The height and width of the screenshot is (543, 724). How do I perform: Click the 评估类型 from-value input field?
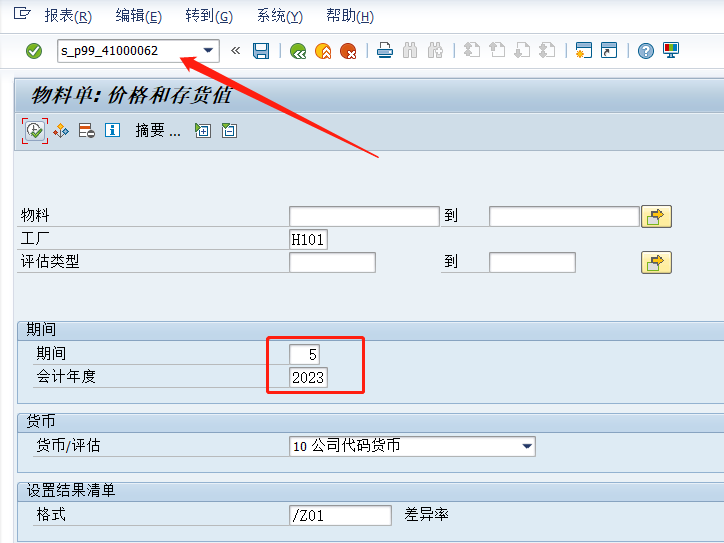332,262
